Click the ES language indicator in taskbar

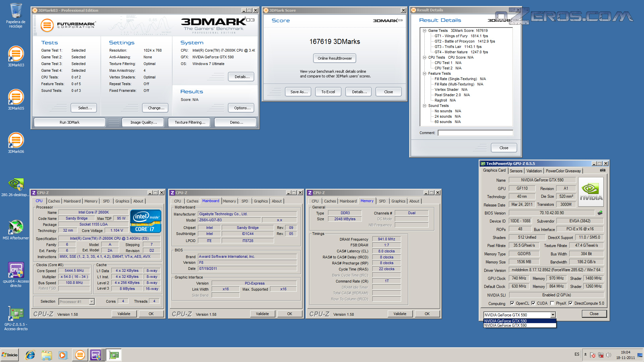[x=577, y=354]
